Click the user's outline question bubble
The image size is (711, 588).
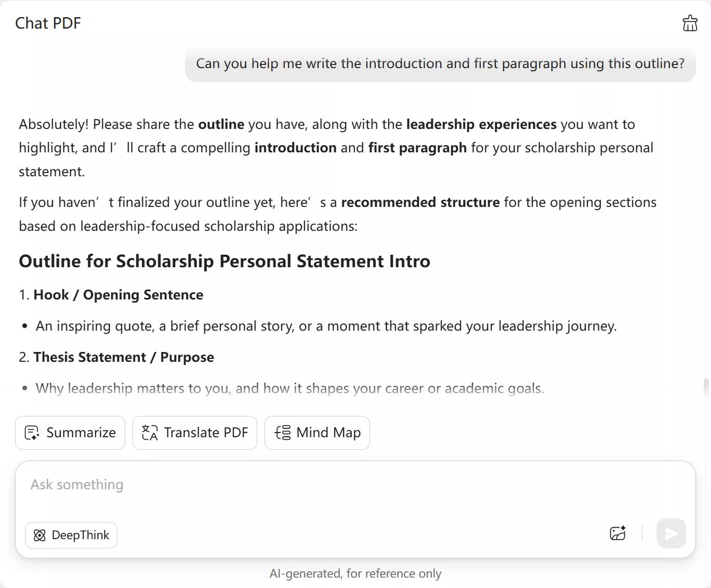click(440, 63)
